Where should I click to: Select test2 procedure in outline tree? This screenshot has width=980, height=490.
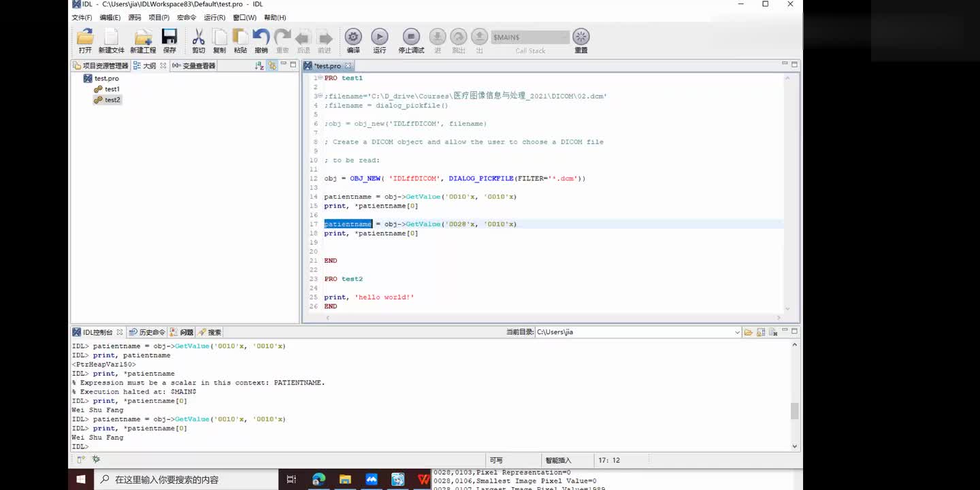pos(107,100)
